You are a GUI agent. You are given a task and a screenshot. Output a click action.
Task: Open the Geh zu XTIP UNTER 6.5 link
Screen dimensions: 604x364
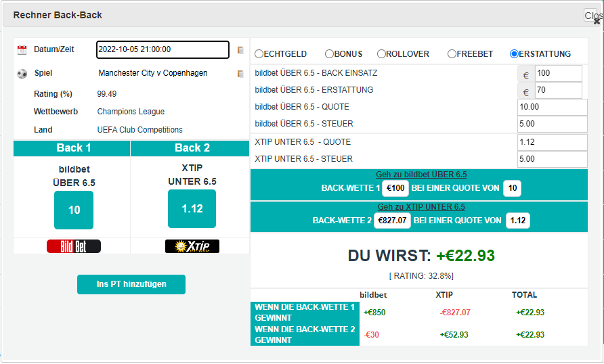click(x=421, y=207)
